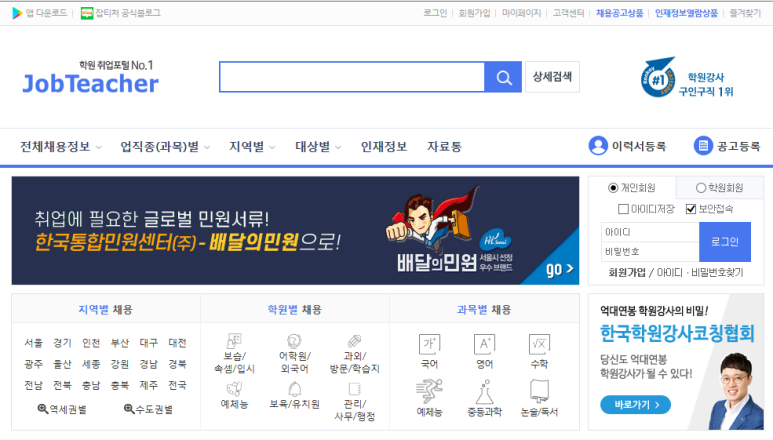
Task: Select the 세종 region link
Action: [x=91, y=364]
